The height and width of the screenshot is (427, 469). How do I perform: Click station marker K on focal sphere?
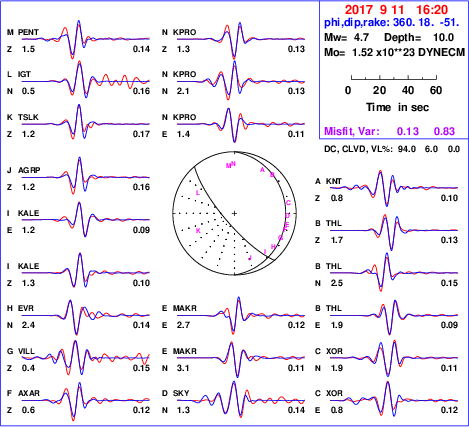(x=198, y=231)
